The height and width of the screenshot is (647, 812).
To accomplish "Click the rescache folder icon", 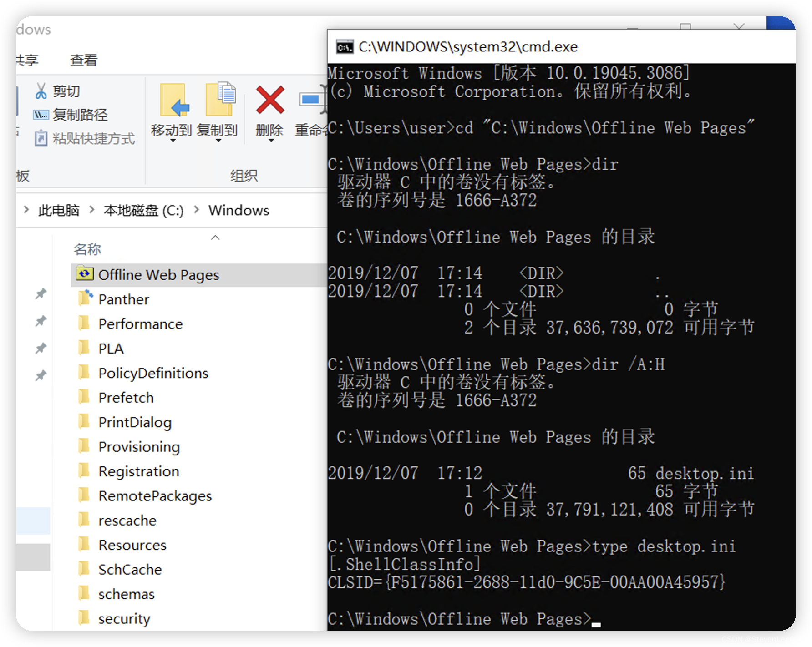I will [84, 520].
